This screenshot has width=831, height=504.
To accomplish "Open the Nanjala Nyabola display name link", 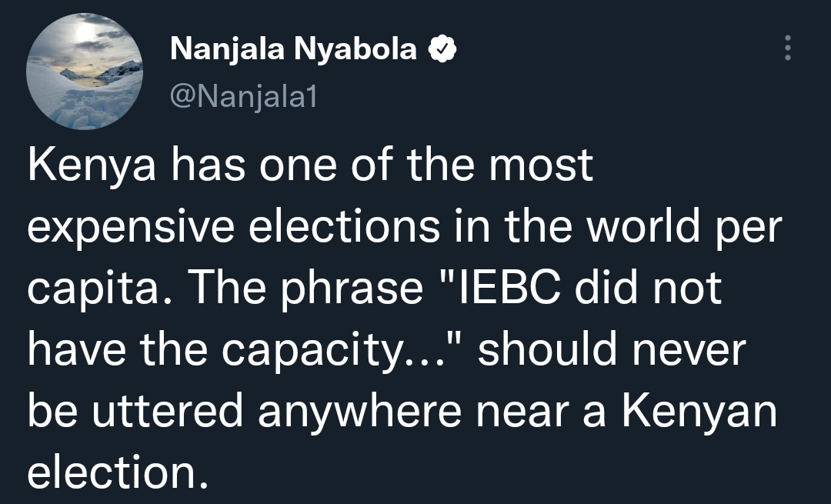I will coord(293,50).
